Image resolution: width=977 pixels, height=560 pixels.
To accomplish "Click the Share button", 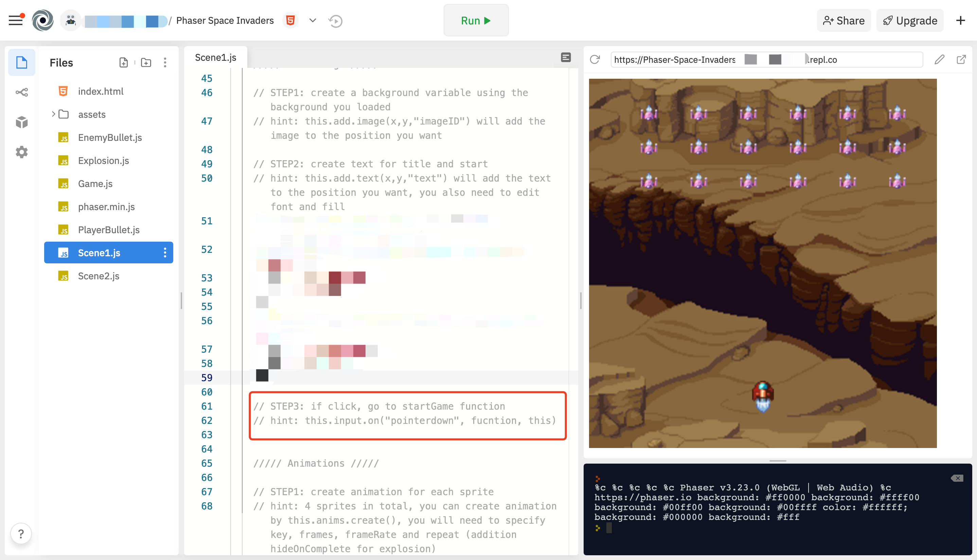I will coord(843,21).
